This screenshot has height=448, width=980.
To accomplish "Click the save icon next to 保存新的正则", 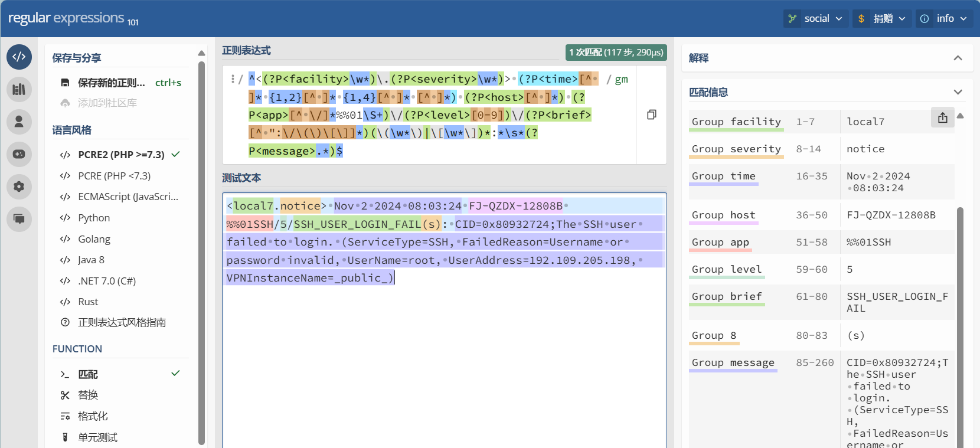I will click(x=65, y=83).
